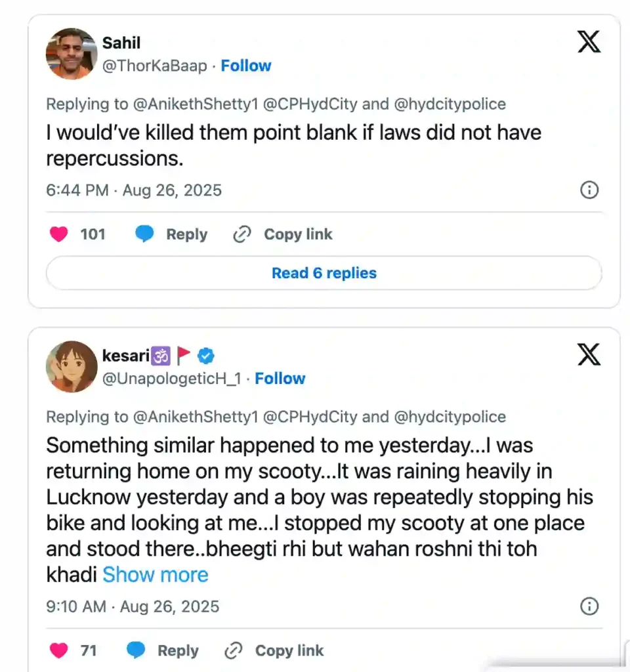Open kesari's profile avatar
This screenshot has height=672, width=630.
coord(72,366)
